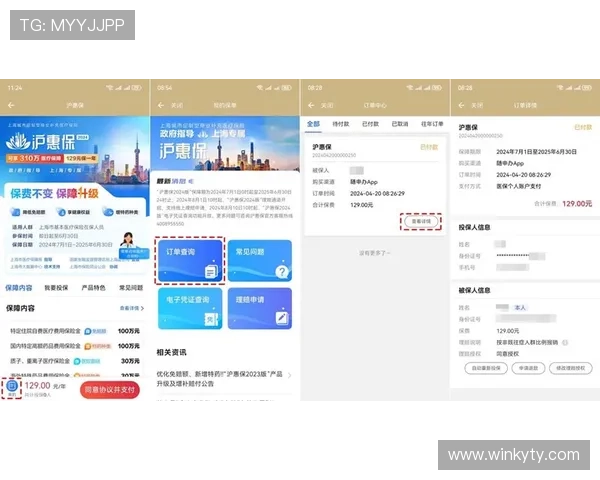Tap the 增特药种类 feature icon

108,212
